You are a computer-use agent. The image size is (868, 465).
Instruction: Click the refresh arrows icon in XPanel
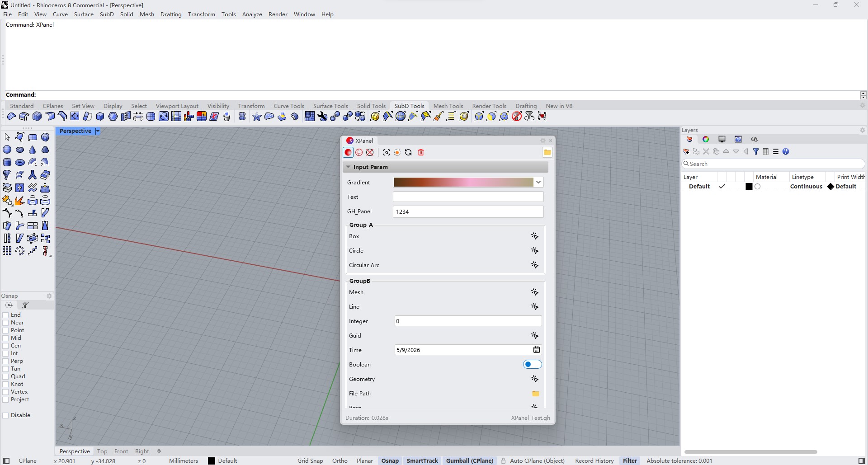pyautogui.click(x=408, y=152)
